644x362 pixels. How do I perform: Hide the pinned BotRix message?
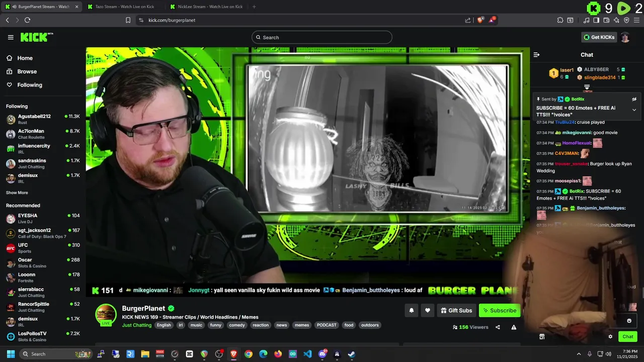click(x=634, y=100)
